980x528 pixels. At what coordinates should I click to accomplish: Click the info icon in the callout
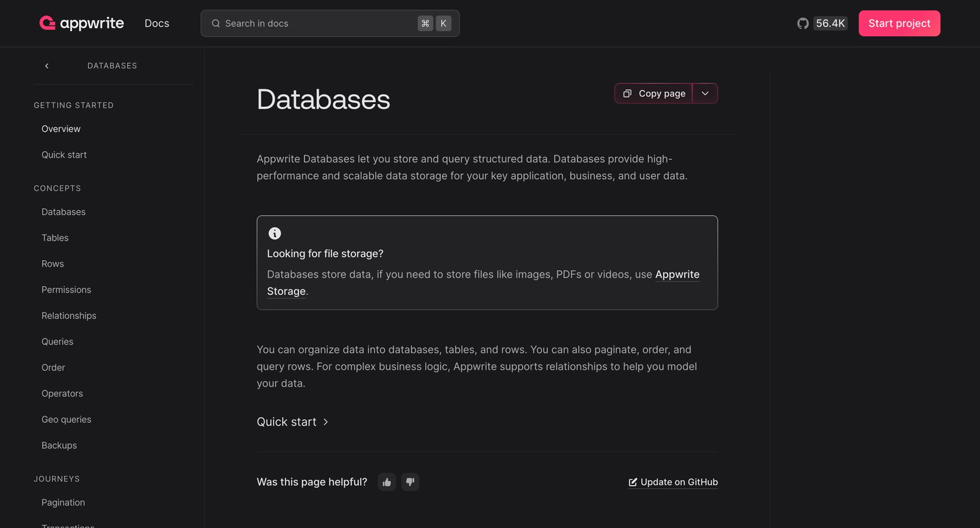pos(275,234)
